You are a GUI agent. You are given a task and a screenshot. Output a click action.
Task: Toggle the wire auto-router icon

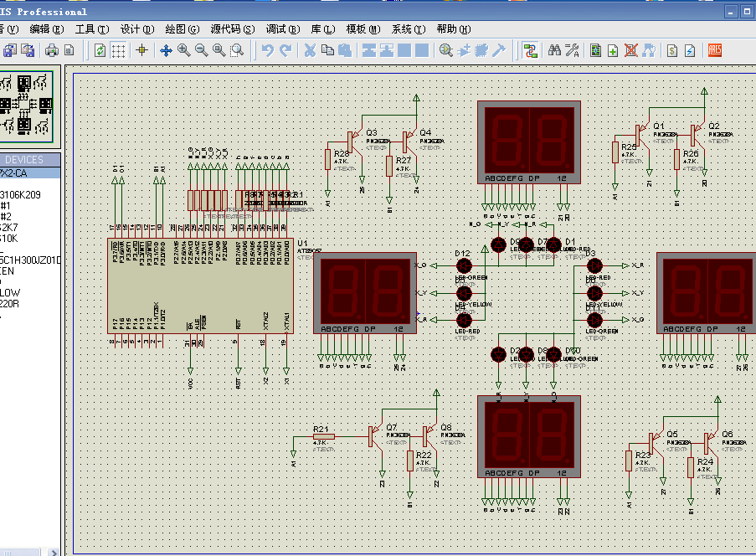530,50
